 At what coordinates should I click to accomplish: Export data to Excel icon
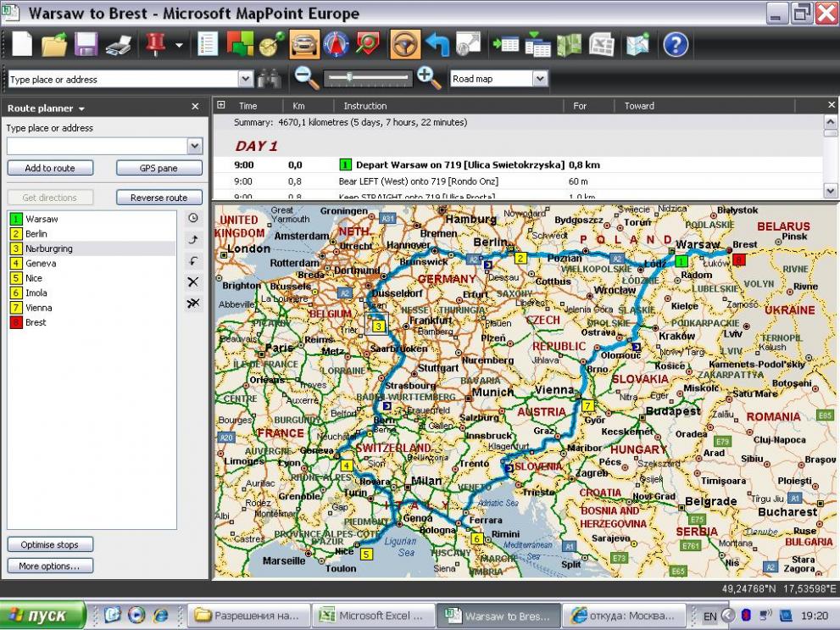[x=601, y=44]
